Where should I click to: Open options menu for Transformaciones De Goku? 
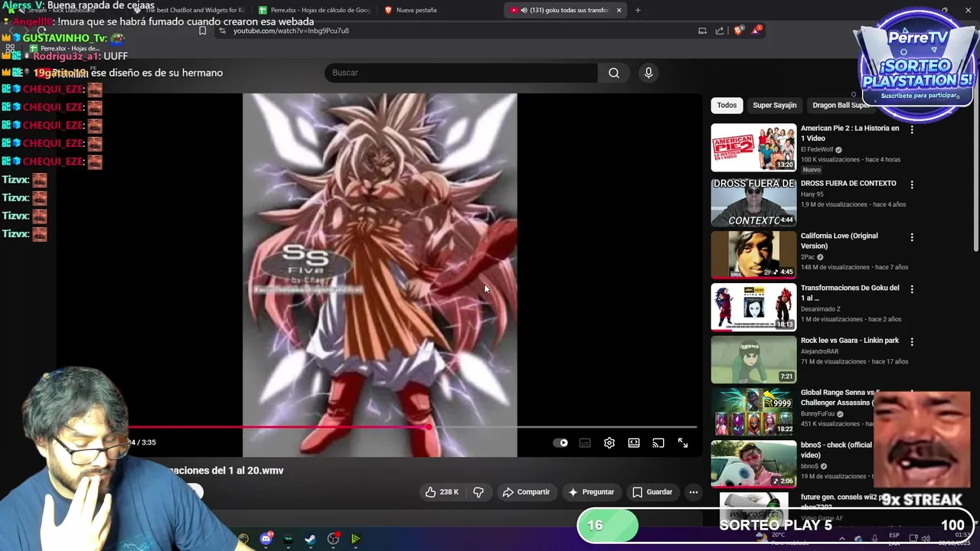pyautogui.click(x=911, y=290)
